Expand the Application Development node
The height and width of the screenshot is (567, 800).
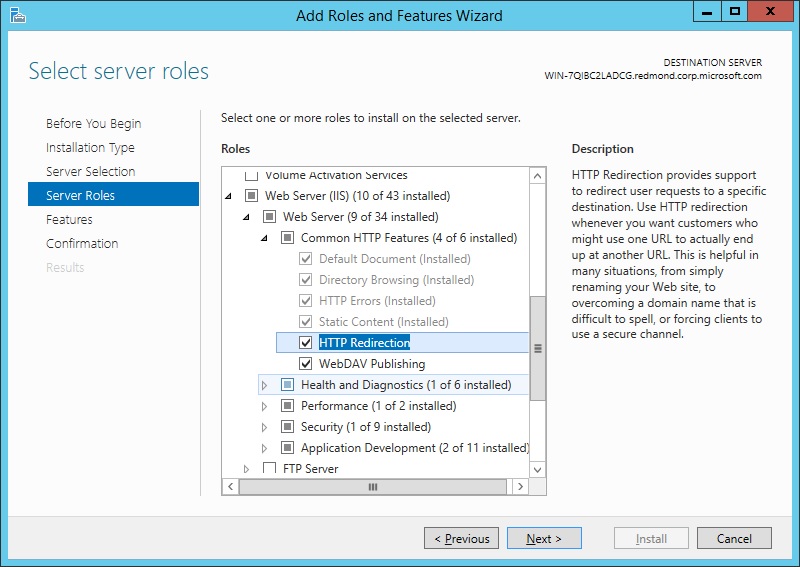pyautogui.click(x=265, y=448)
